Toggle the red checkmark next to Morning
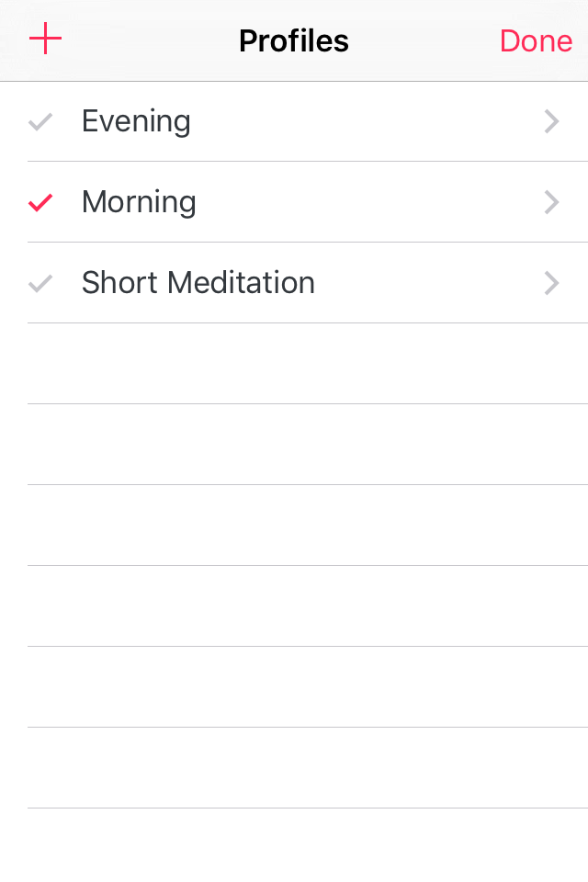 coord(40,202)
